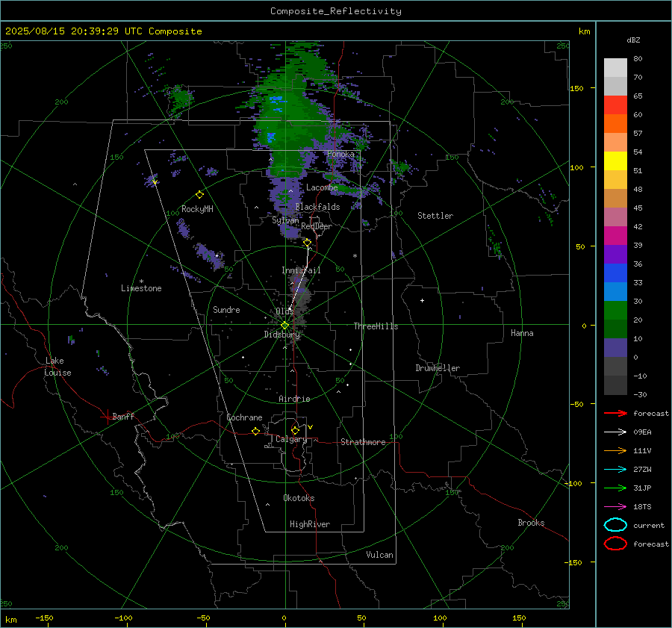
Task: Click the ThreeHills city label
Action: 376,326
